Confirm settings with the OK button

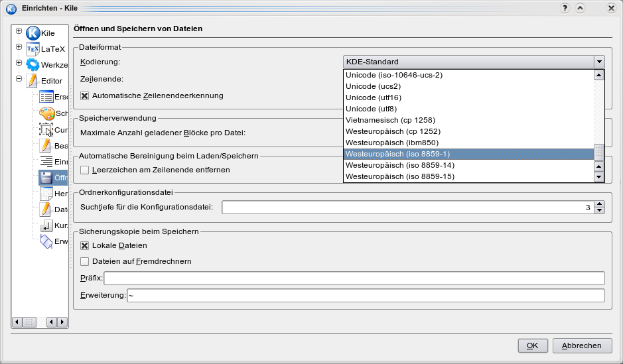click(x=532, y=345)
